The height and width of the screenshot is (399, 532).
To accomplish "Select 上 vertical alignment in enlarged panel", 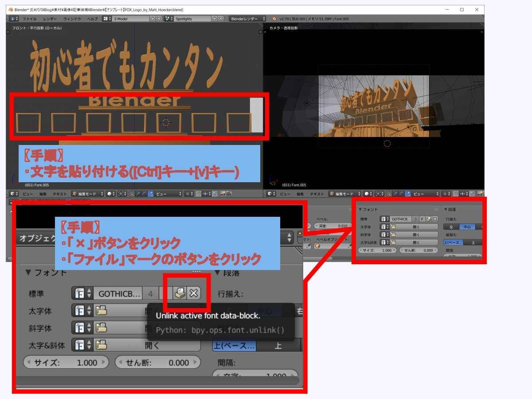I will coord(278,345).
